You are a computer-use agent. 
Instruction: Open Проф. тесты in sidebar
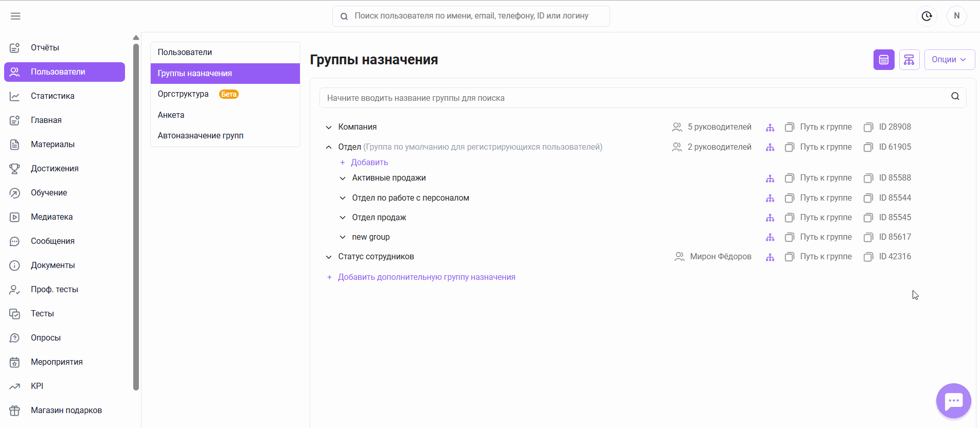[x=64, y=290]
